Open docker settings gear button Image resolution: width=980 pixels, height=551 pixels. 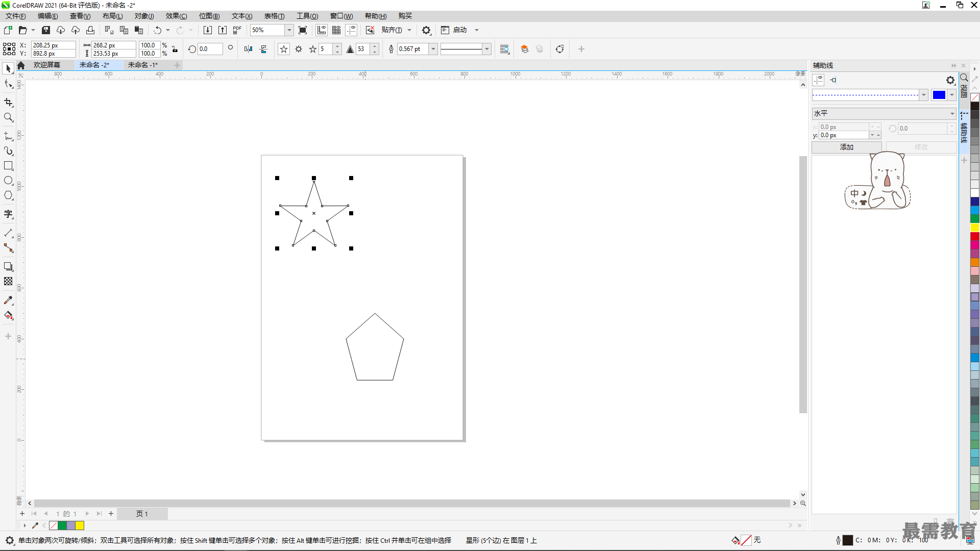coord(950,80)
